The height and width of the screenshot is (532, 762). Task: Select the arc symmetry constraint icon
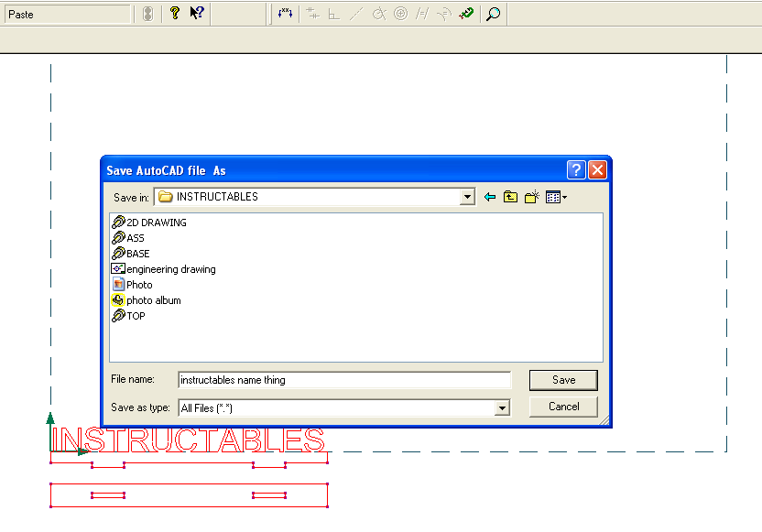pos(444,14)
